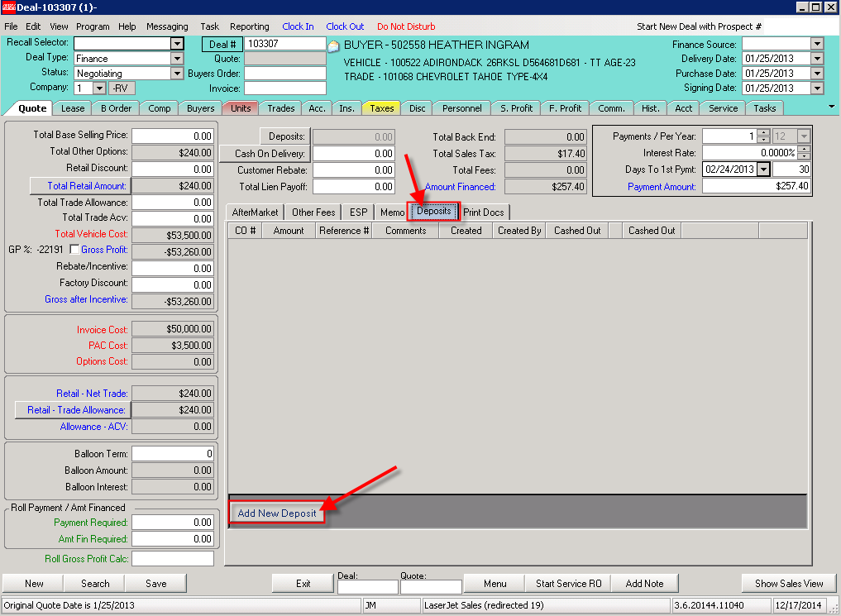The width and height of the screenshot is (841, 616).
Task: Increase the Payments value with up arrow
Action: pyautogui.click(x=764, y=132)
